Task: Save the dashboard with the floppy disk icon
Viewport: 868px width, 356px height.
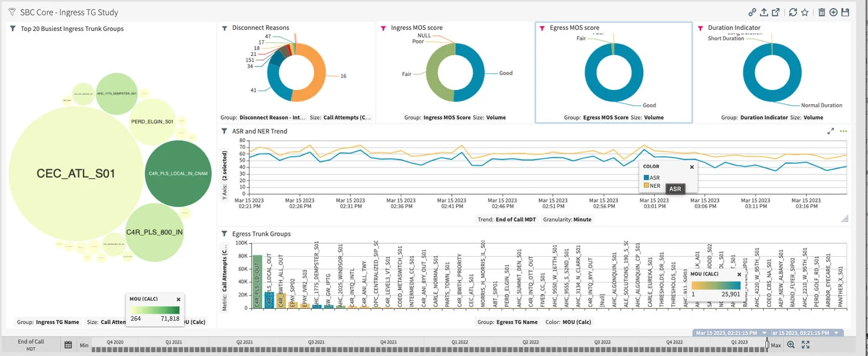Action: 844,12
